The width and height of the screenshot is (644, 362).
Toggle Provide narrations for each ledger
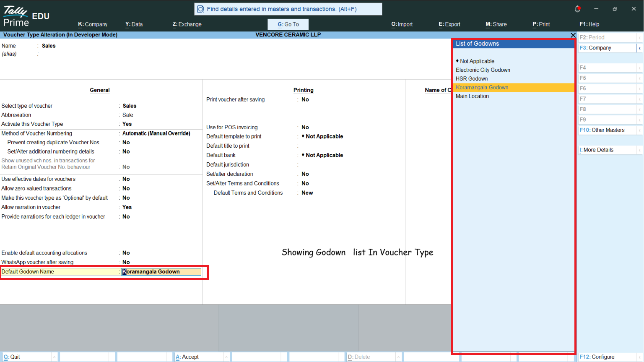click(126, 217)
